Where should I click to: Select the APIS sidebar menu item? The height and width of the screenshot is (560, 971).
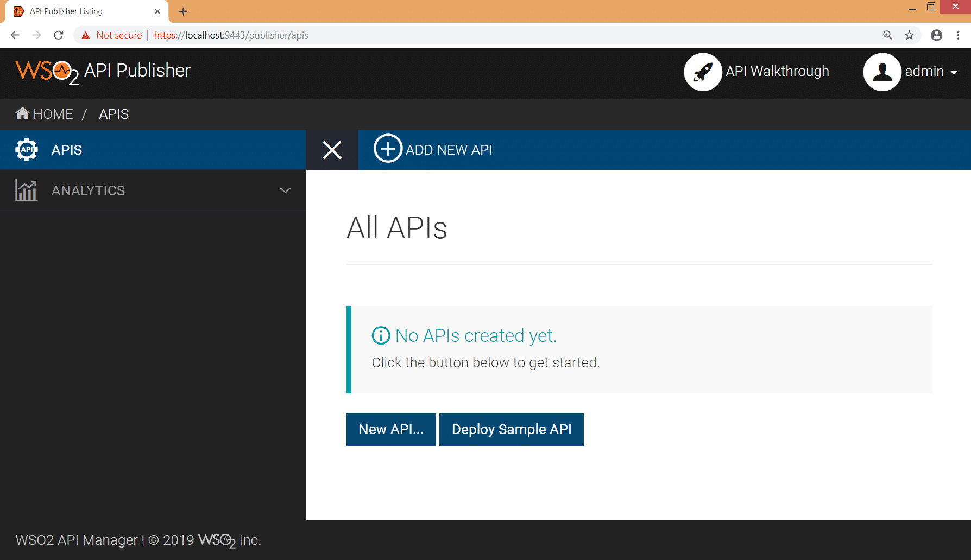click(x=67, y=150)
